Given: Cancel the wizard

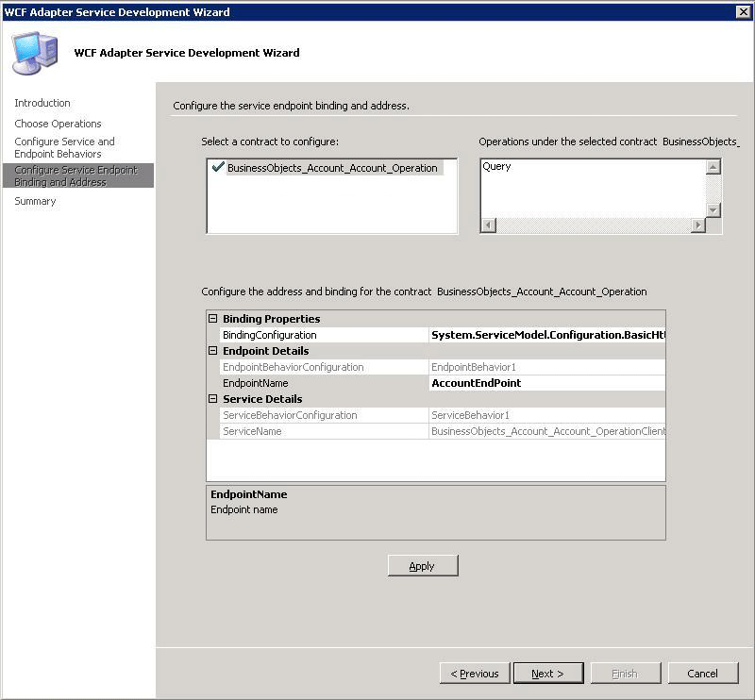Looking at the screenshot, I should click(703, 674).
